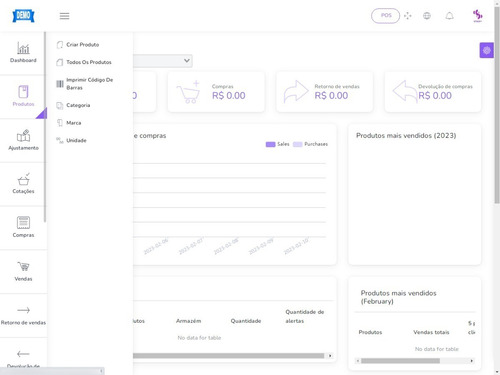Click the sidebar vertical scrollbar
Screen dimensions: 500x375
pos(45,127)
